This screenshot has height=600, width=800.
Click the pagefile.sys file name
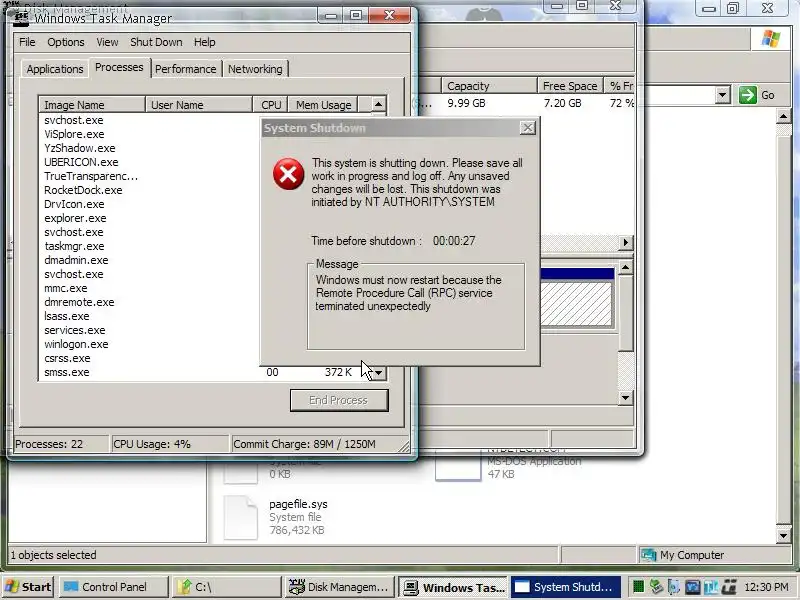click(298, 504)
